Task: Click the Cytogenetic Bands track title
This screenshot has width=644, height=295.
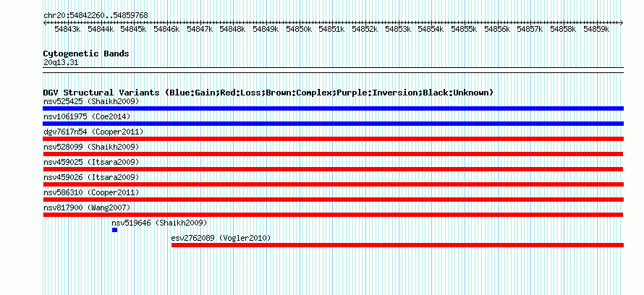Action: point(86,54)
